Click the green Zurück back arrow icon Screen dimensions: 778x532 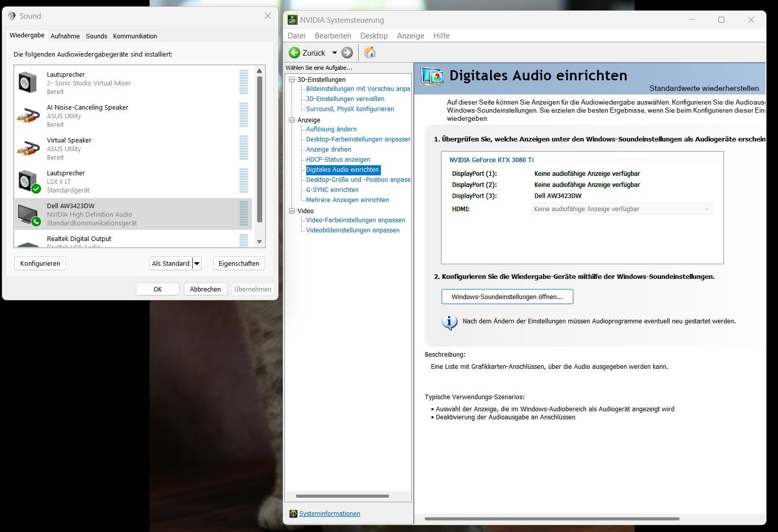[295, 53]
